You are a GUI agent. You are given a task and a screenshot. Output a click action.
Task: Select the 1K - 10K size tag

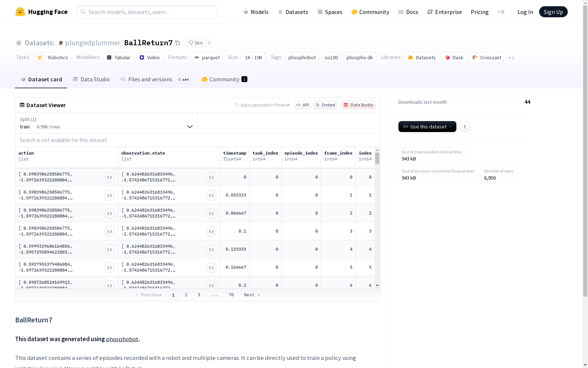(x=254, y=57)
